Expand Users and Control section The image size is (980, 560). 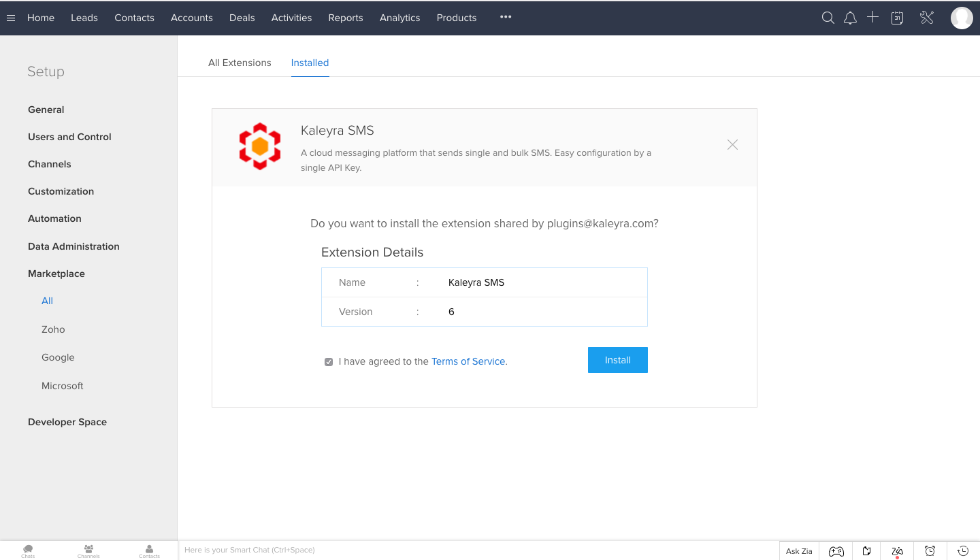click(x=69, y=137)
